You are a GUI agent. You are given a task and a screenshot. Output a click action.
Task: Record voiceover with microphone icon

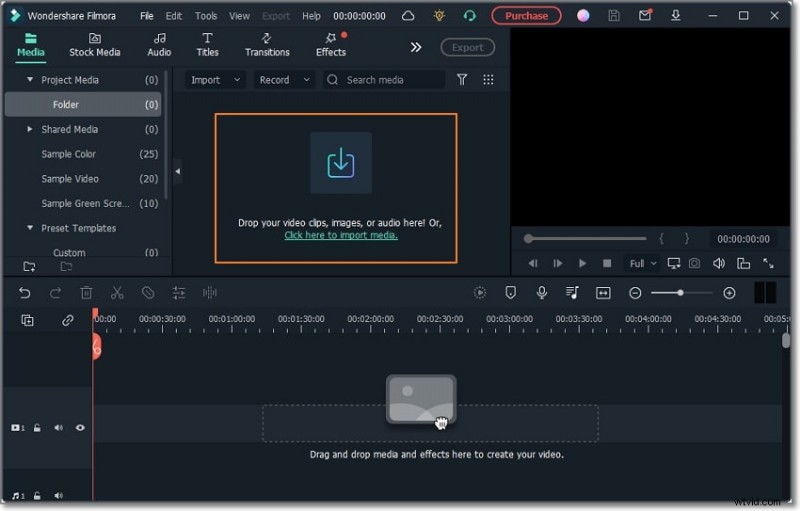pos(541,292)
